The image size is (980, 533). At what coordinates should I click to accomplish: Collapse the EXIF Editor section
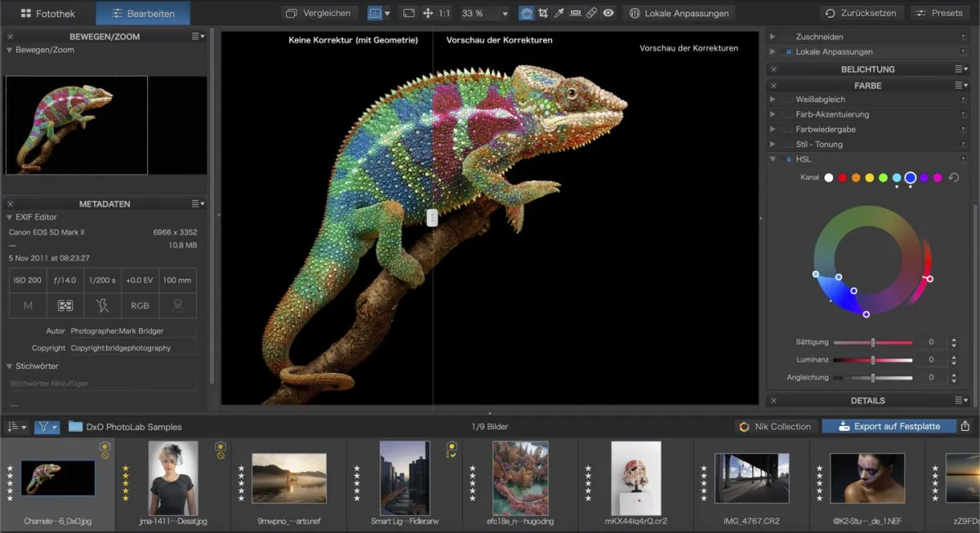click(x=10, y=217)
